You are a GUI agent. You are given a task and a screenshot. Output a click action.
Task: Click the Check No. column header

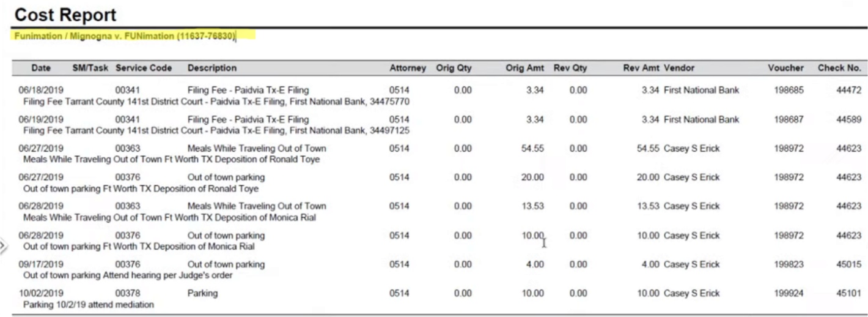pos(839,68)
